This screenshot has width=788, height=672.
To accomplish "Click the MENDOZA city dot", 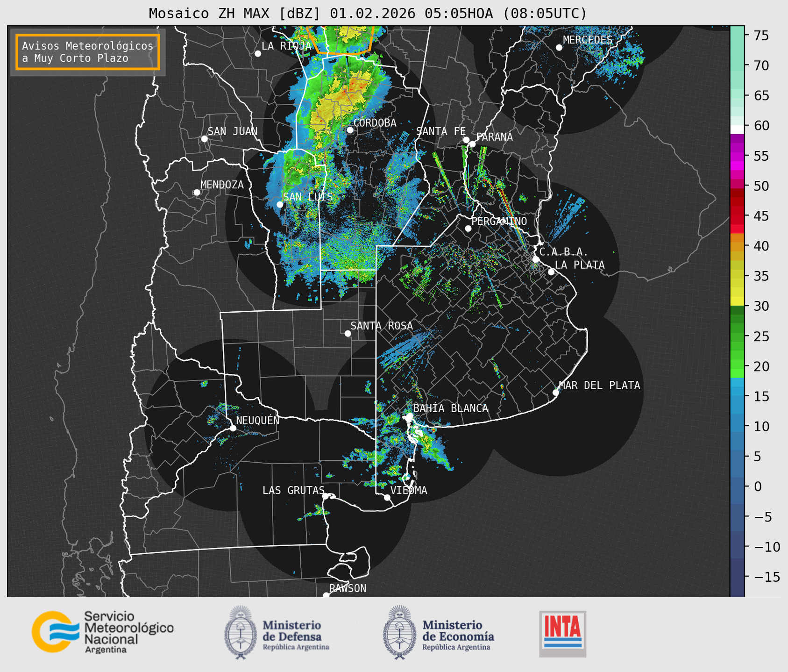I will [197, 193].
